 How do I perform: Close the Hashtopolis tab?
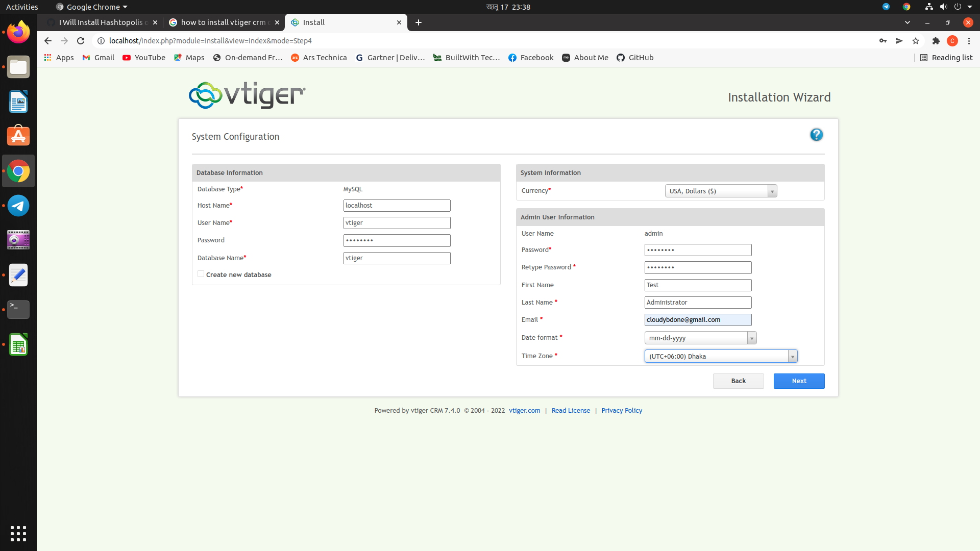point(155,22)
